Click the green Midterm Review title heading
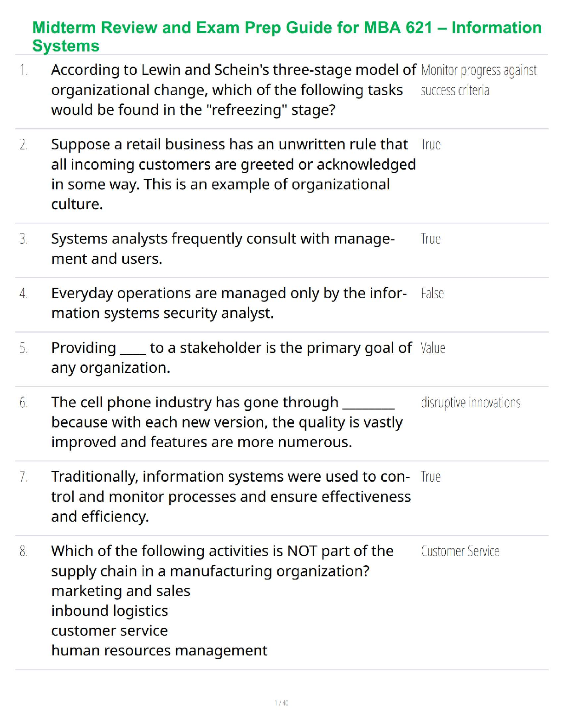563x728 pixels. [x=286, y=36]
